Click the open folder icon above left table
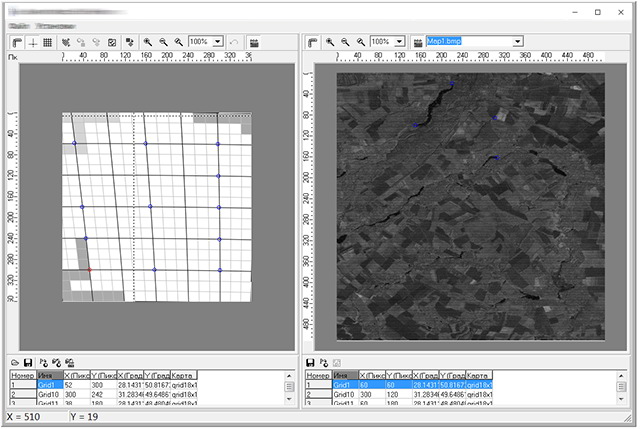 (15, 362)
